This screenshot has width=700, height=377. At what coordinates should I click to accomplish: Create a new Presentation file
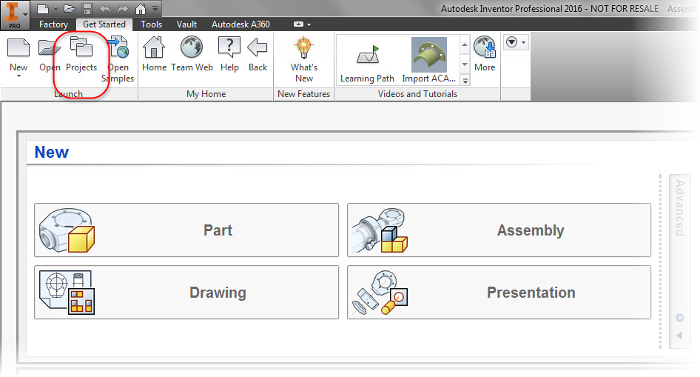click(x=499, y=292)
